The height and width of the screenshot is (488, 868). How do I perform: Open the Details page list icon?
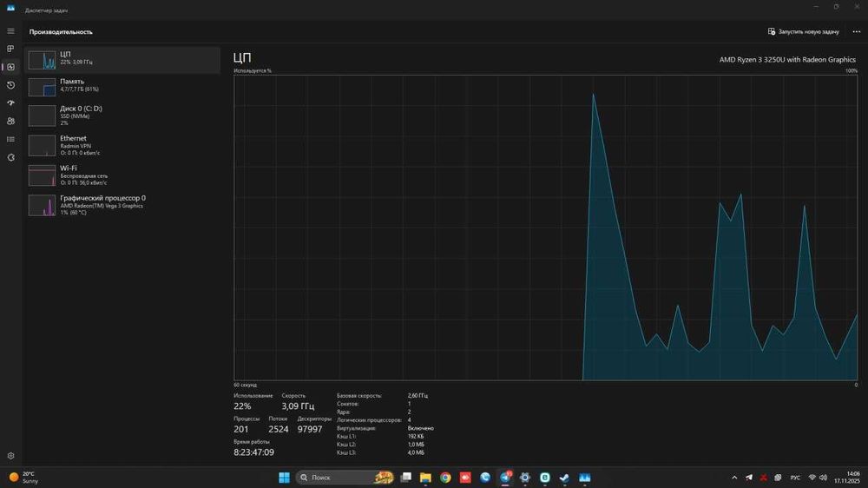click(x=10, y=139)
